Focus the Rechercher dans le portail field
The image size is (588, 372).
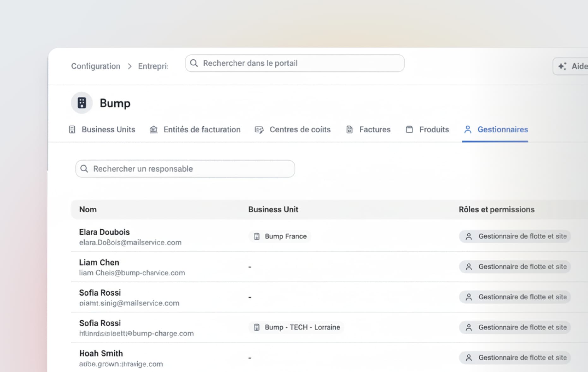[x=300, y=63]
